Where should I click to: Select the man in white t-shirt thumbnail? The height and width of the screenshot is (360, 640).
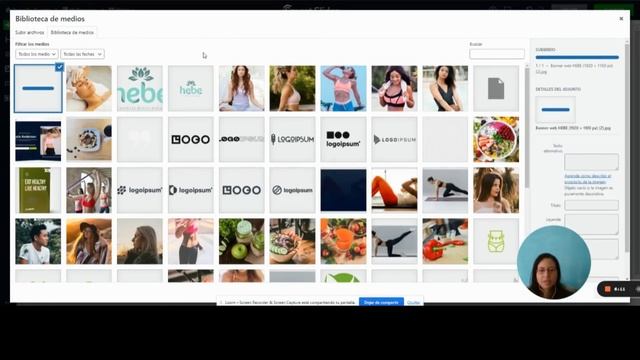38,241
